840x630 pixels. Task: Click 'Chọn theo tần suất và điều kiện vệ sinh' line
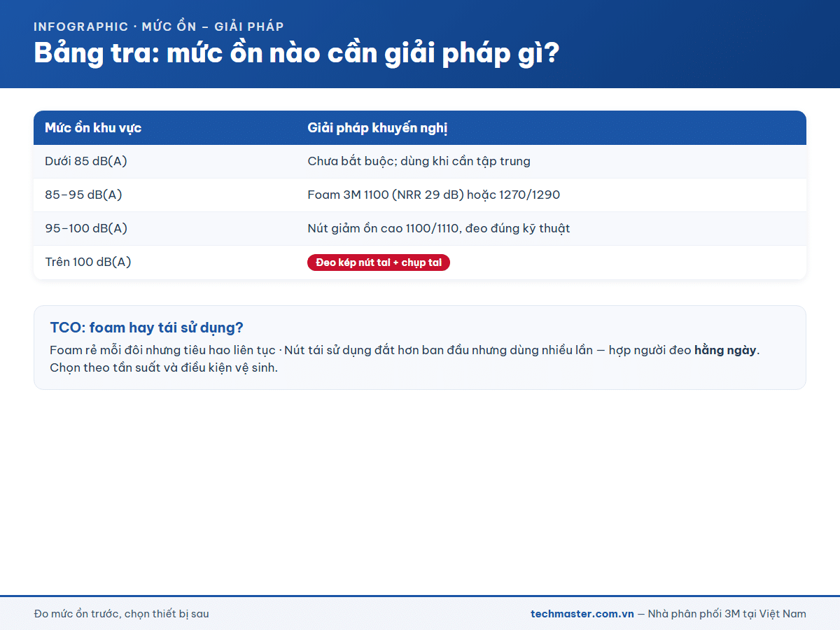point(164,367)
